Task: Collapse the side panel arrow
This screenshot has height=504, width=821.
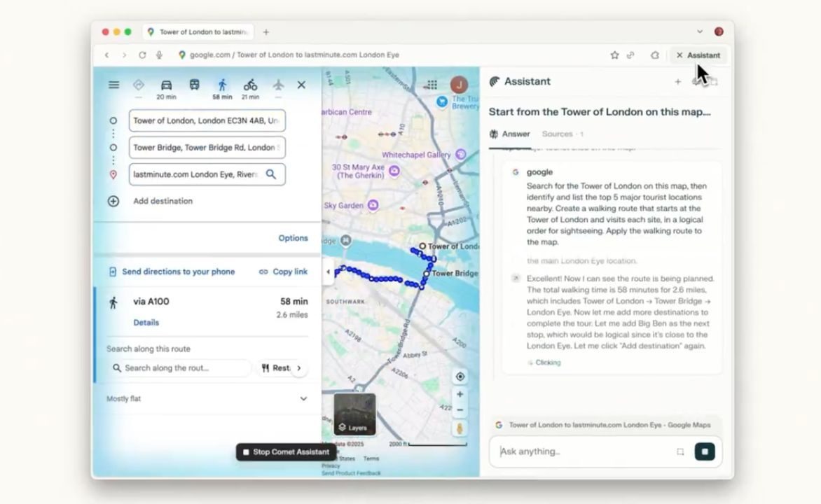Action: point(328,272)
